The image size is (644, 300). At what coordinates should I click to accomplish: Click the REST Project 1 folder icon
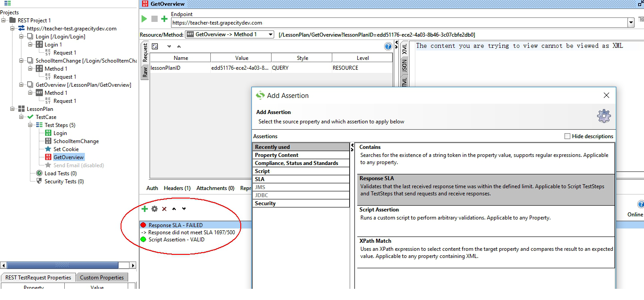(x=13, y=20)
